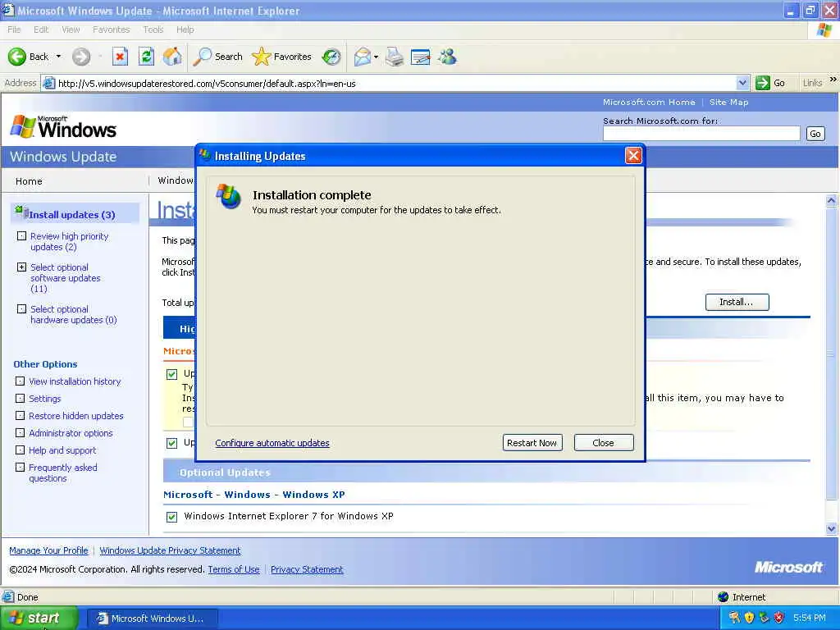Click the IE icon in window title bar

[x=7, y=10]
